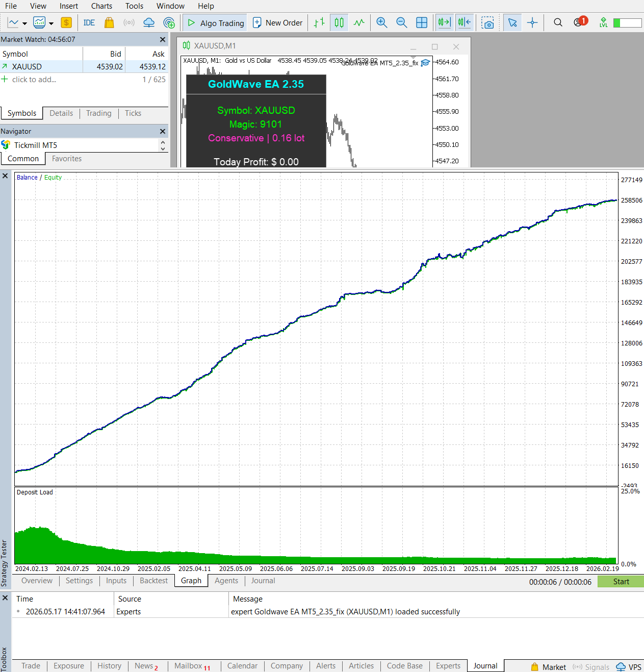Toggle the Market Watch dollar icon
The width and height of the screenshot is (644, 672).
point(66,22)
